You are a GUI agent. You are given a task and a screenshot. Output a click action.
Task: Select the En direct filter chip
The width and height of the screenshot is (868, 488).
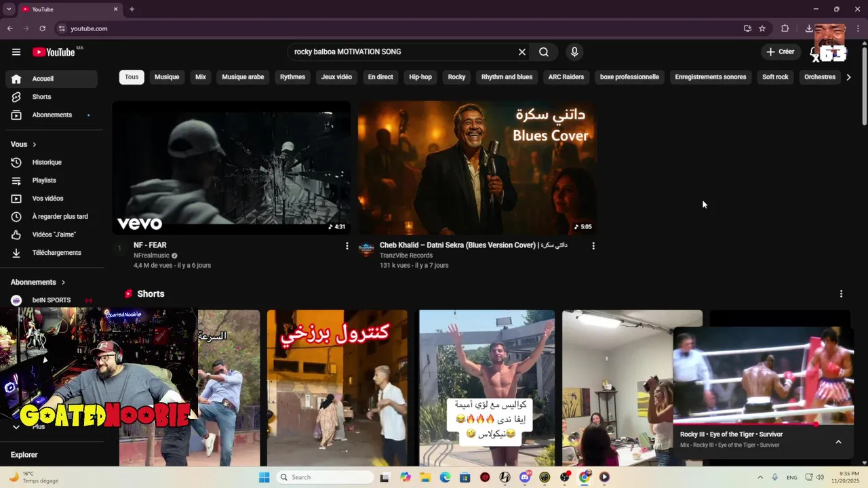click(x=380, y=77)
